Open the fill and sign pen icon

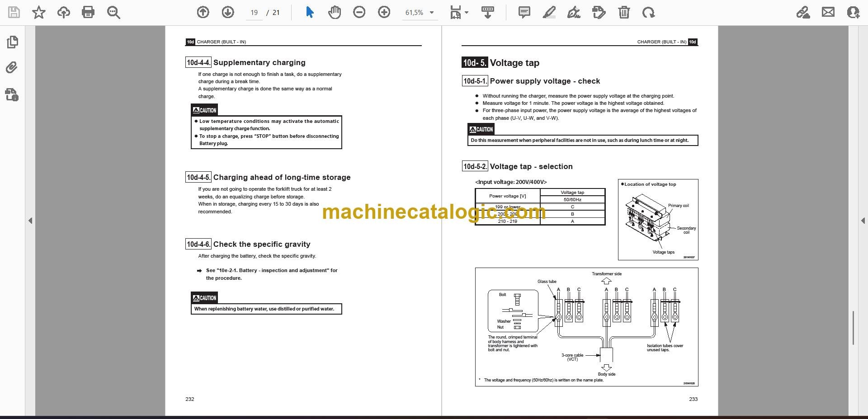click(803, 12)
